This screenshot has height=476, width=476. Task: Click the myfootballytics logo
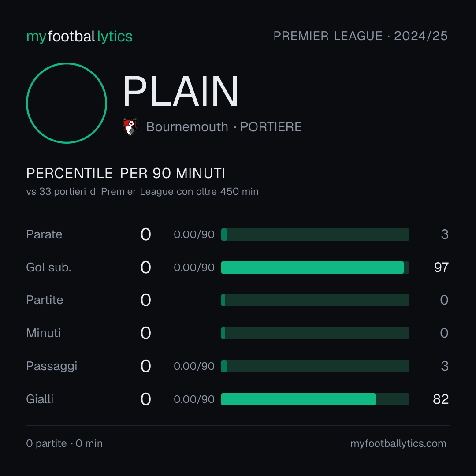click(x=79, y=37)
